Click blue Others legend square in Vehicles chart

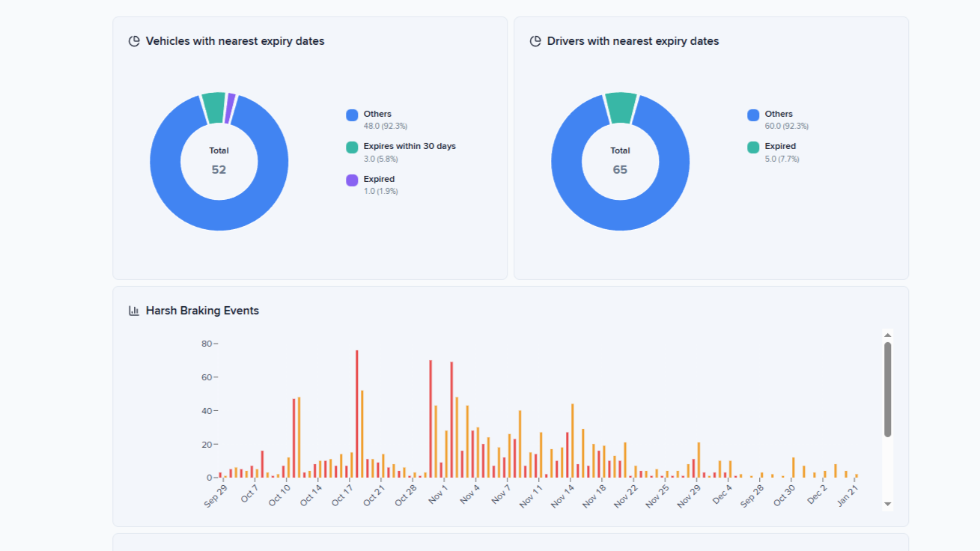(x=352, y=115)
